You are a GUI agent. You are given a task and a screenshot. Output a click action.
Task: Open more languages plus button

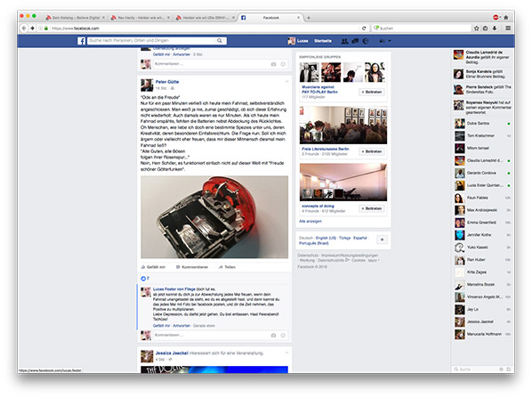(382, 240)
